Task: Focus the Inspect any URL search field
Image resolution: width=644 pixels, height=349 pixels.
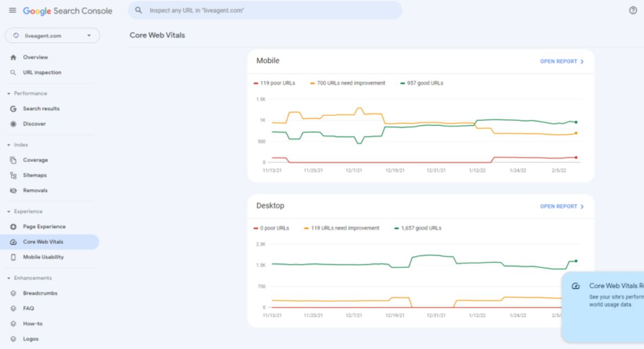Action: 265,10
